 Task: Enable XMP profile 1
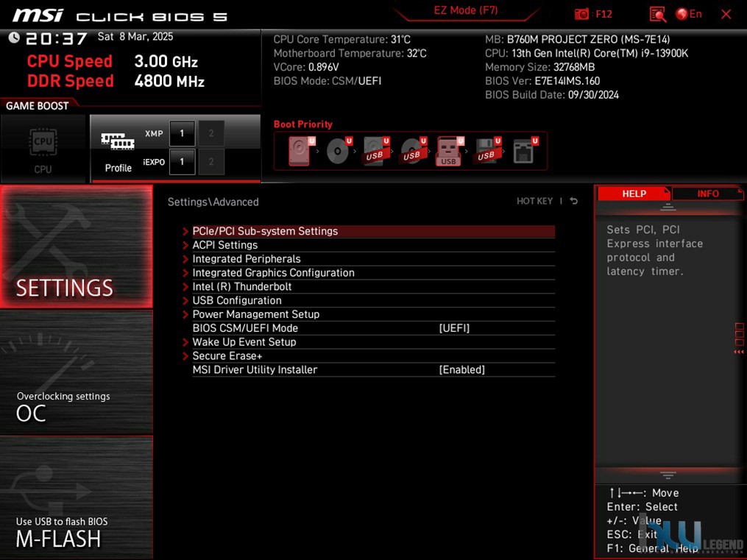pos(182,133)
